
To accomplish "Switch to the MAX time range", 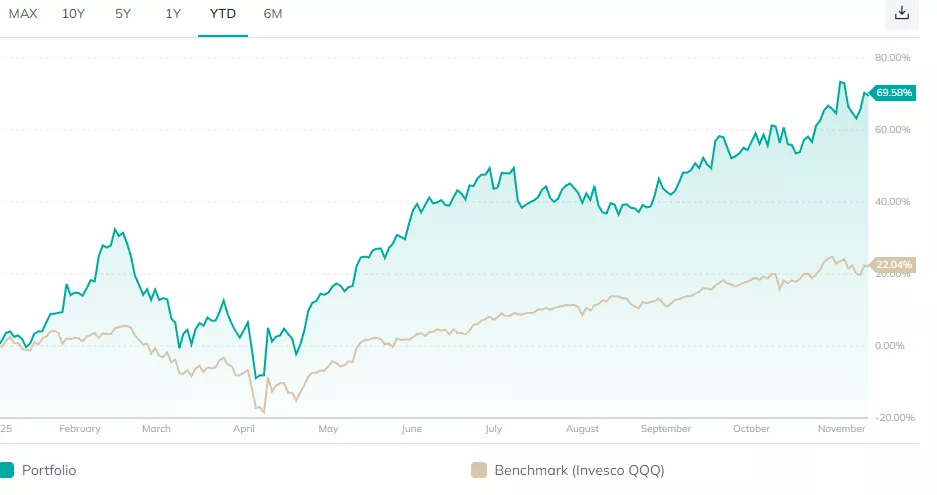I will 23,14.
